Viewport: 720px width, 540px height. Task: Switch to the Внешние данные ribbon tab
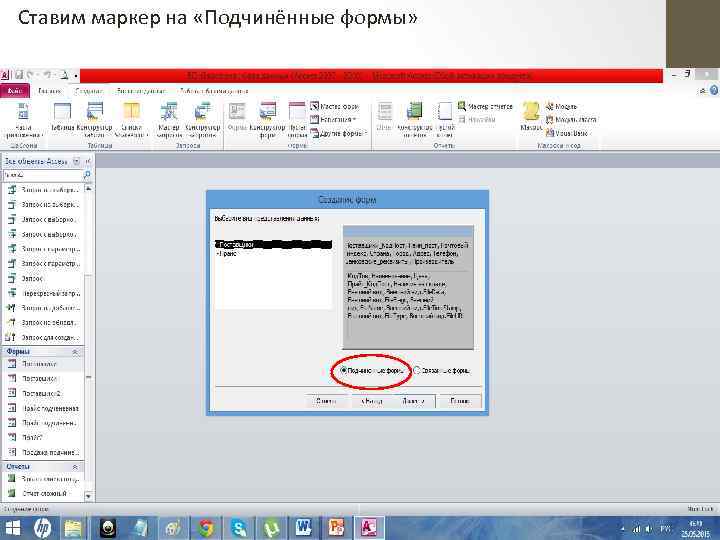click(141, 91)
